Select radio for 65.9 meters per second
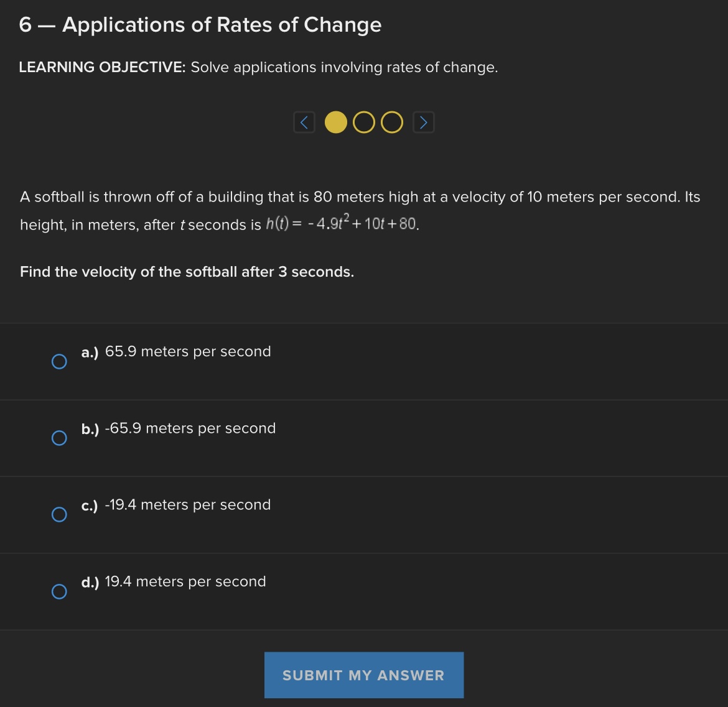The width and height of the screenshot is (728, 707). tap(59, 361)
